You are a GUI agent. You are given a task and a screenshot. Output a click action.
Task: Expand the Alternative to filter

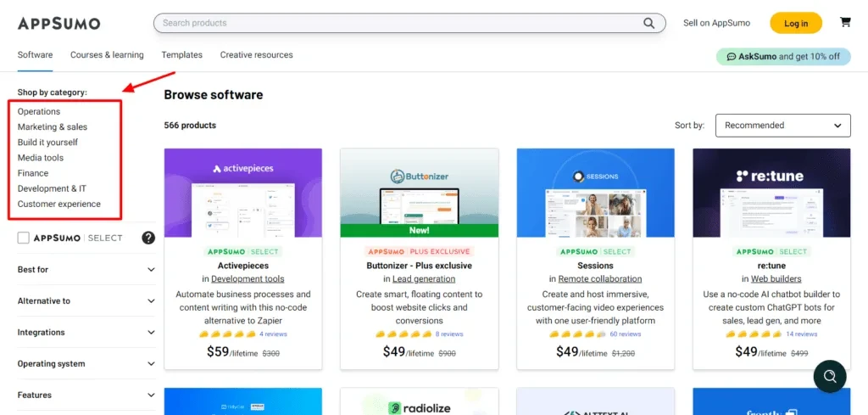(86, 301)
